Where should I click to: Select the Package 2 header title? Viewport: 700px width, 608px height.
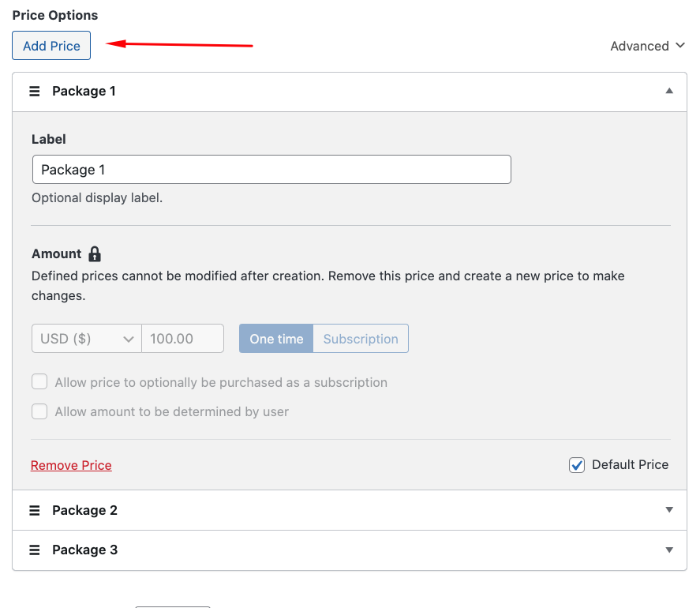(84, 511)
